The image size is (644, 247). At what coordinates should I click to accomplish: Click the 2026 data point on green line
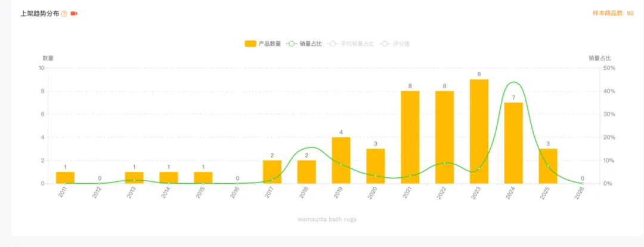(583, 183)
